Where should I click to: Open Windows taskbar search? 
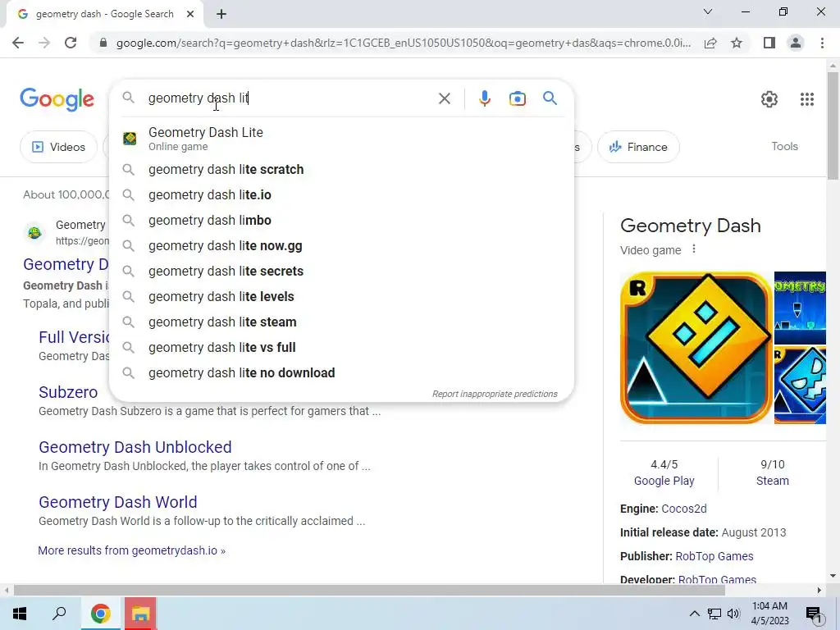click(x=59, y=614)
